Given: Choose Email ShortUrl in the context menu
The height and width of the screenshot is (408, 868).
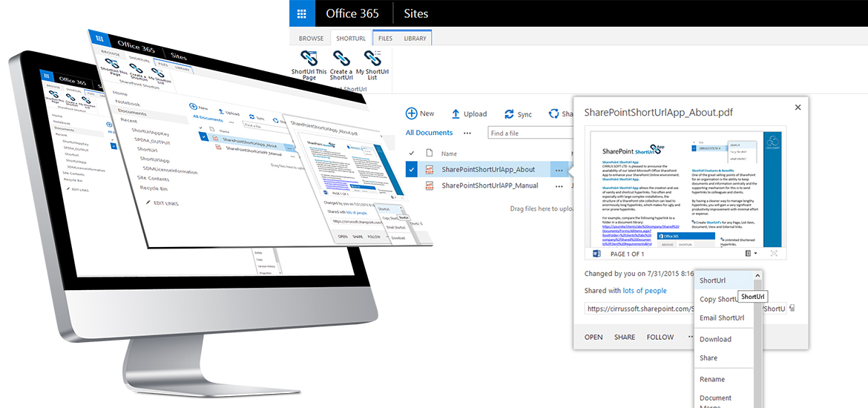Looking at the screenshot, I should click(x=723, y=317).
